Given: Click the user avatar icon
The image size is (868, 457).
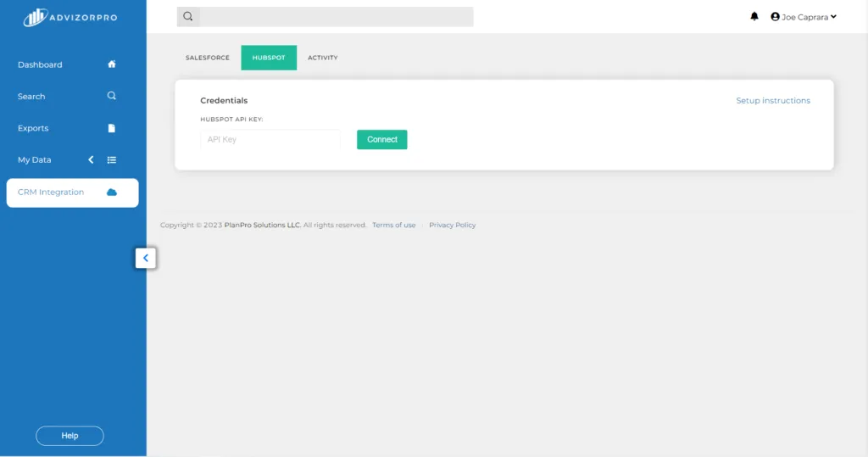Looking at the screenshot, I should point(775,17).
